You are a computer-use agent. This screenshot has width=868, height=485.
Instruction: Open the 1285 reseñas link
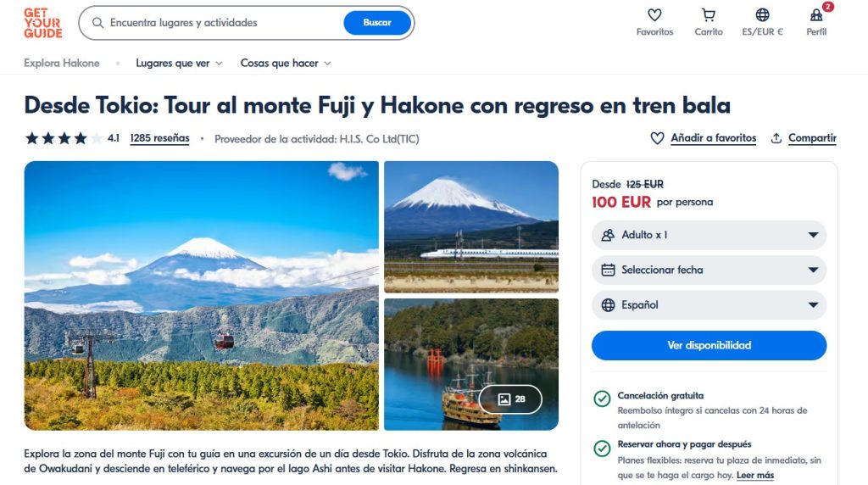click(159, 138)
